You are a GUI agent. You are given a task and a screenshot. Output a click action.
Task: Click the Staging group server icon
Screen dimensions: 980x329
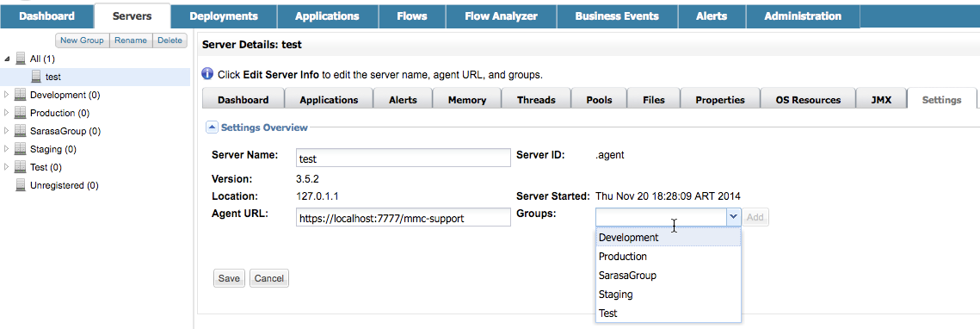(x=21, y=150)
